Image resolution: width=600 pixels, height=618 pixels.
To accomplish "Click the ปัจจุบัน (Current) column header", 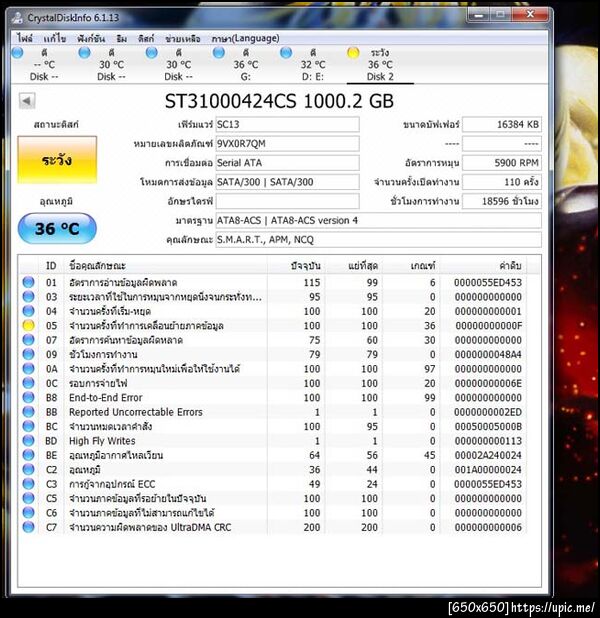I will pos(296,266).
